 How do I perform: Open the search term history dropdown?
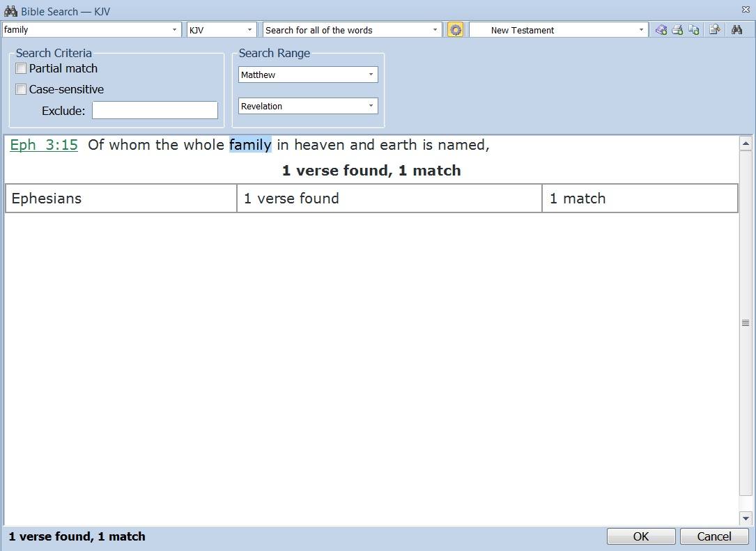[x=174, y=30]
